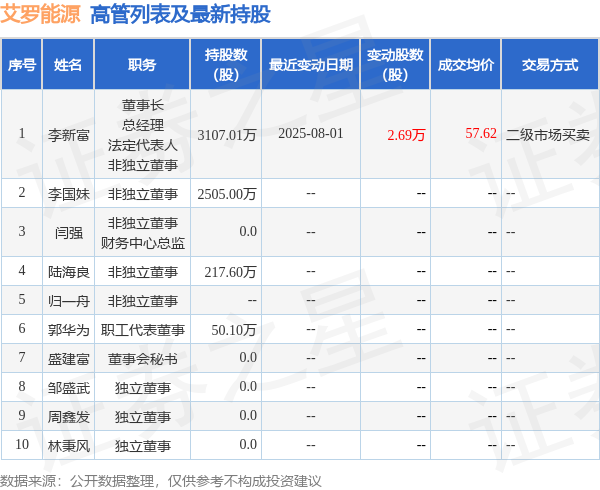Select the 最近变动日期 column header
This screenshot has height=490, width=600.
[311, 65]
